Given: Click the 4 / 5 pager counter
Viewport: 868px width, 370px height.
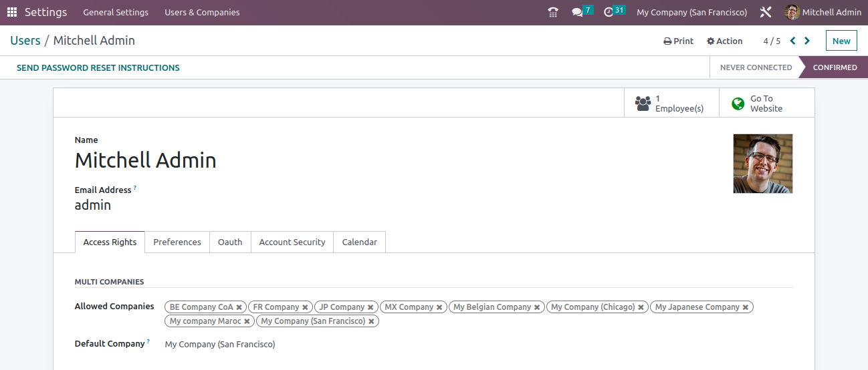Looking at the screenshot, I should [772, 41].
